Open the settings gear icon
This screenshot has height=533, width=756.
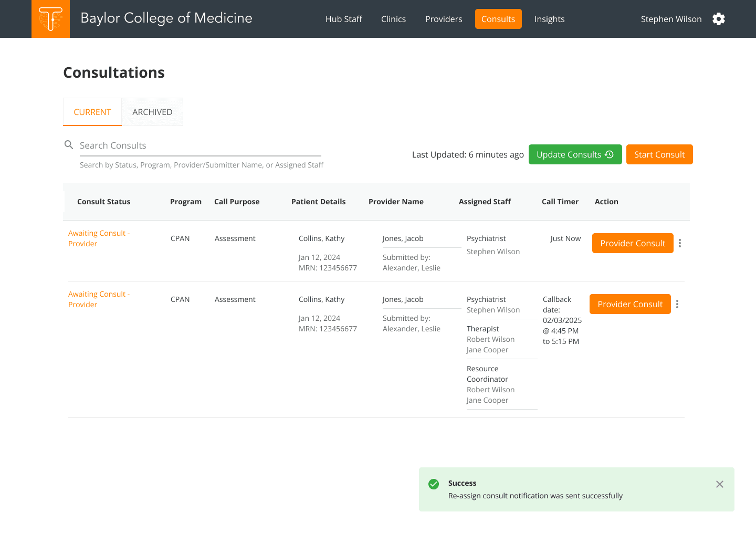tap(719, 19)
